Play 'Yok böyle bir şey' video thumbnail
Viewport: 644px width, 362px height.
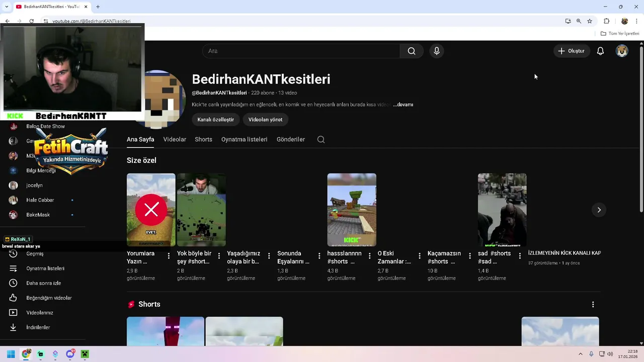[201, 210]
